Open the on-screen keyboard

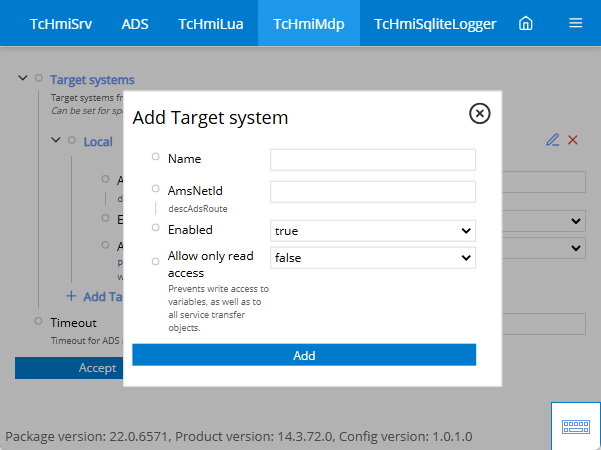point(576,426)
